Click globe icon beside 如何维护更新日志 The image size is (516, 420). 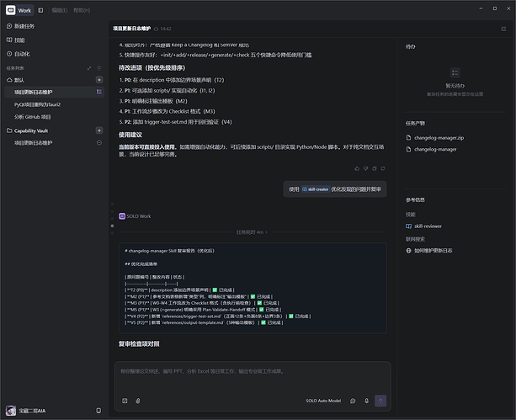[x=408, y=251]
